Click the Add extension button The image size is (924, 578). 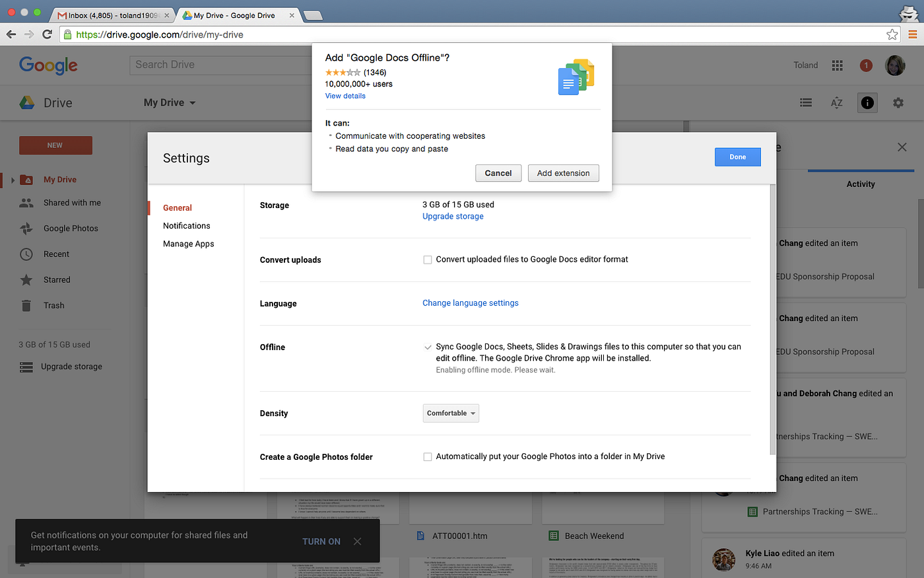[563, 173]
